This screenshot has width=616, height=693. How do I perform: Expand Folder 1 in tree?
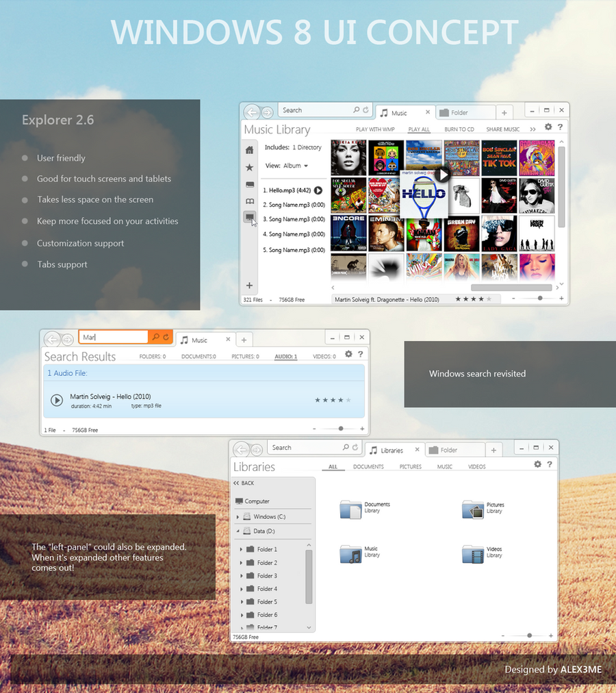click(242, 549)
